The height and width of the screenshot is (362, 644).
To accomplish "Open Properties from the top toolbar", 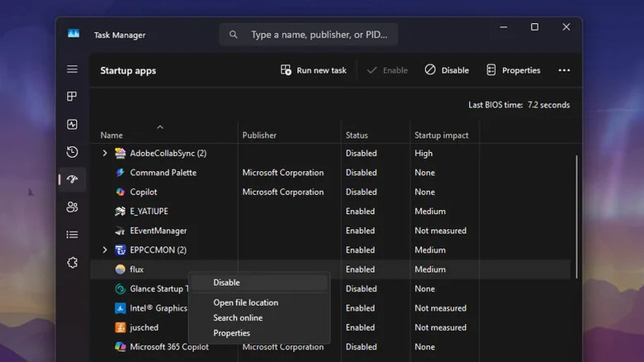I will (513, 70).
